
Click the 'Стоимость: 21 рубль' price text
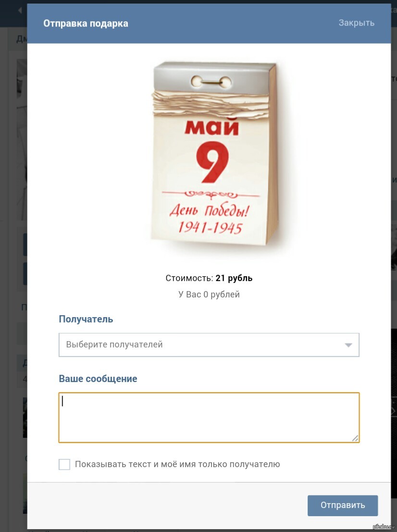[x=209, y=278]
